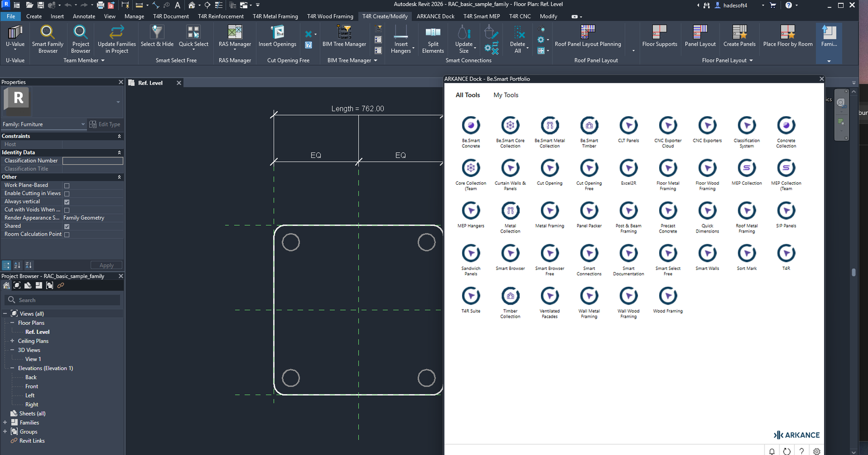Select the Ref. Level view tab
Image resolution: width=868 pixels, height=455 pixels.
pyautogui.click(x=150, y=83)
